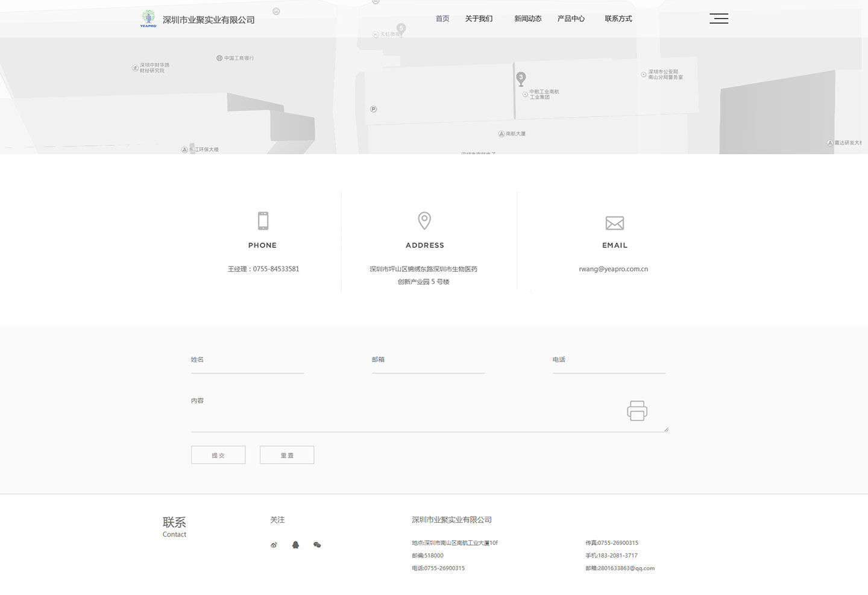Click the ADDRESS heading
This screenshot has width=868, height=595.
pyautogui.click(x=425, y=245)
